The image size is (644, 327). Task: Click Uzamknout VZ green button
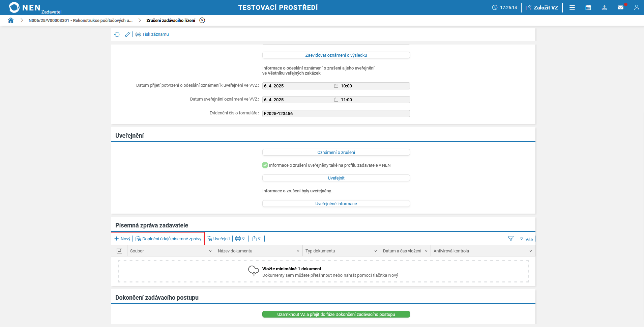click(x=336, y=314)
